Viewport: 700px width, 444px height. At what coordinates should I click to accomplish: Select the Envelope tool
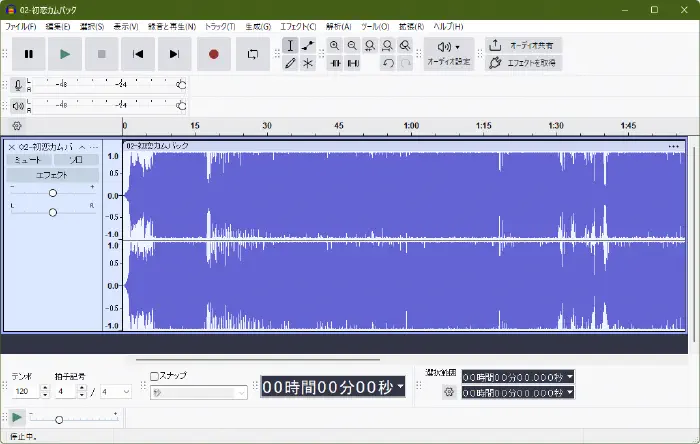coord(308,46)
